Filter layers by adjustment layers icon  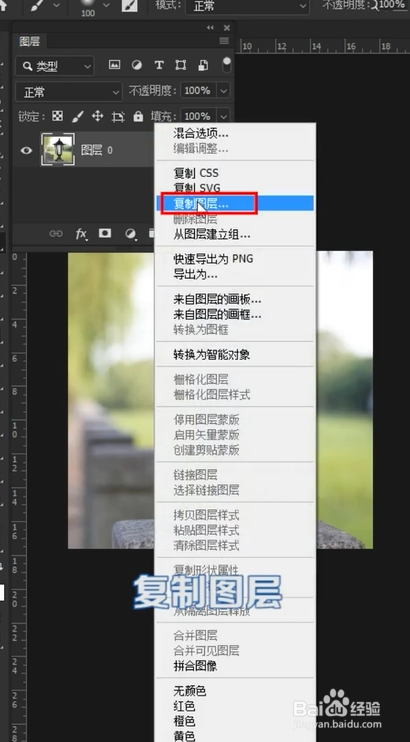tap(137, 65)
